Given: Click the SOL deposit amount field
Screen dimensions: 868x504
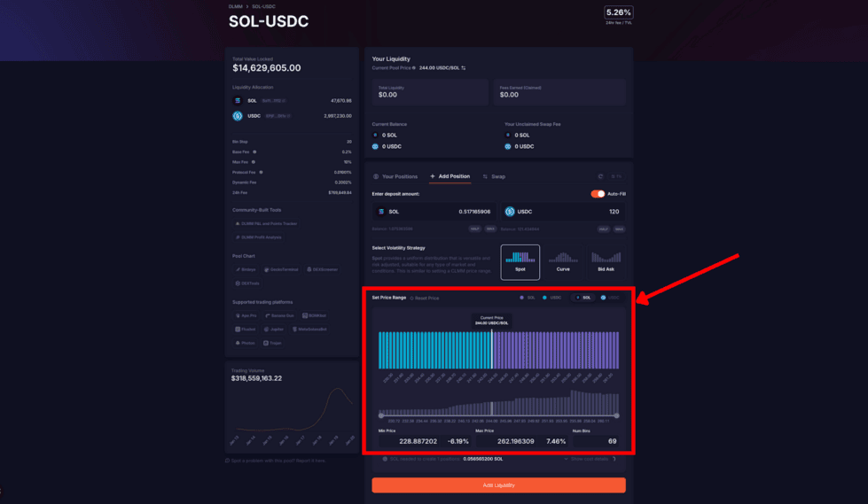Looking at the screenshot, I should point(434,212).
